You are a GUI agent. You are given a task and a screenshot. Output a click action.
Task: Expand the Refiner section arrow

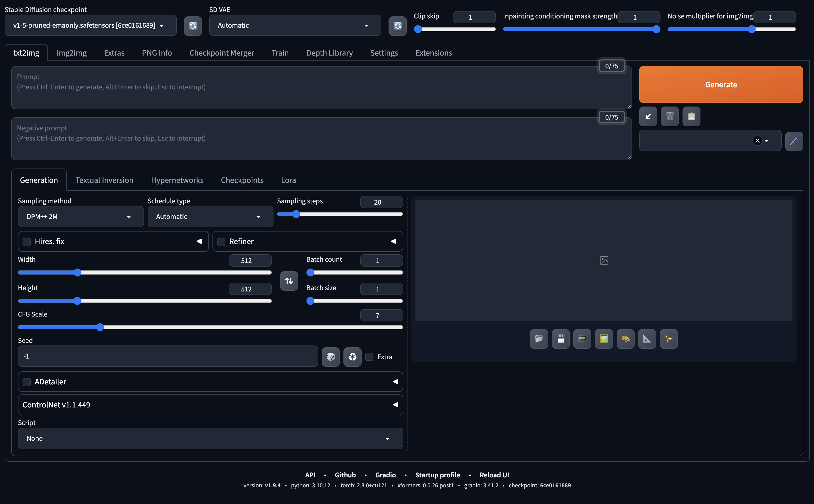(393, 241)
